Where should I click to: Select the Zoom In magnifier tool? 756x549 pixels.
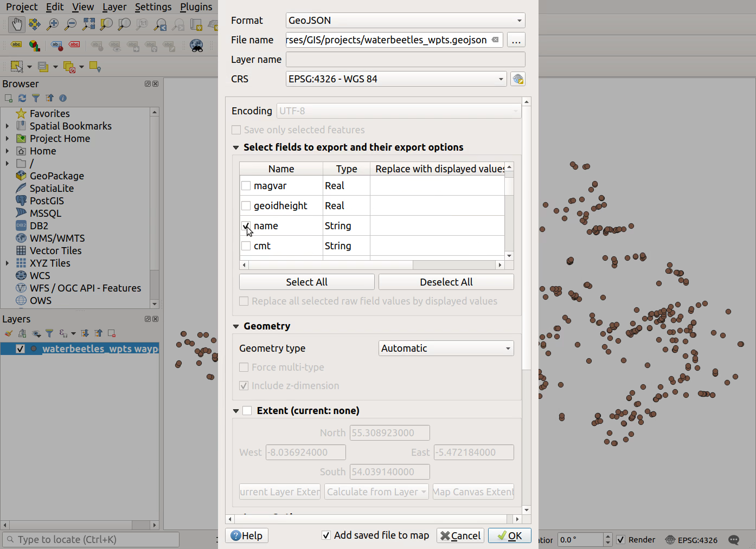pos(53,24)
